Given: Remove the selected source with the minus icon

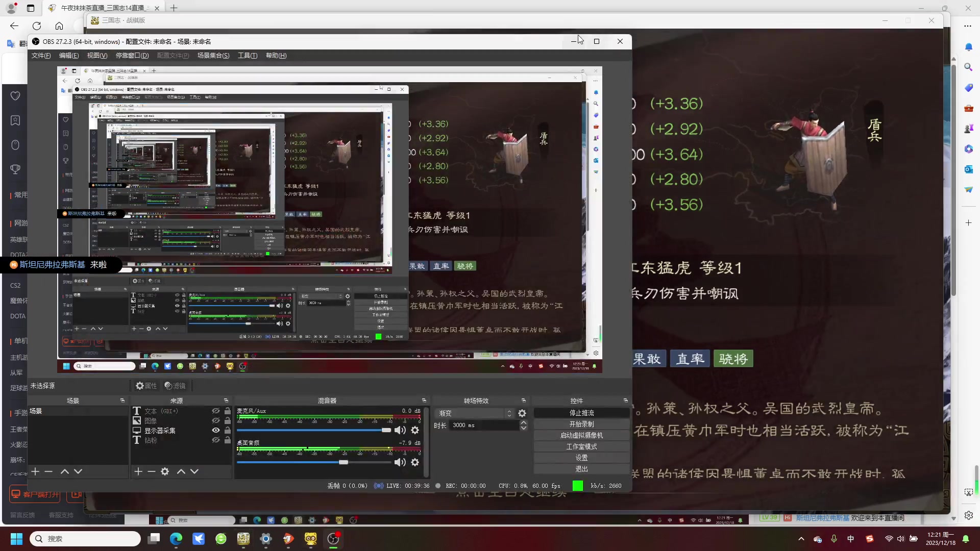Looking at the screenshot, I should click(152, 471).
